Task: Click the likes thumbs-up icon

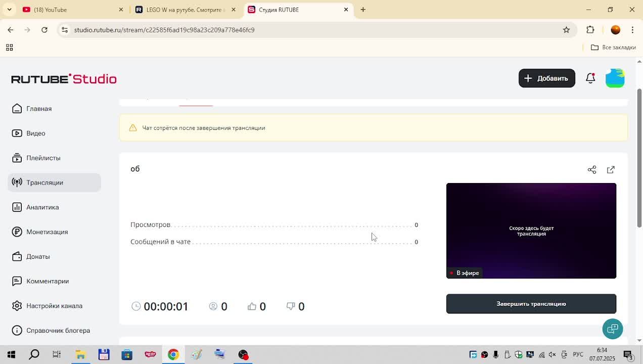Action: (252, 306)
